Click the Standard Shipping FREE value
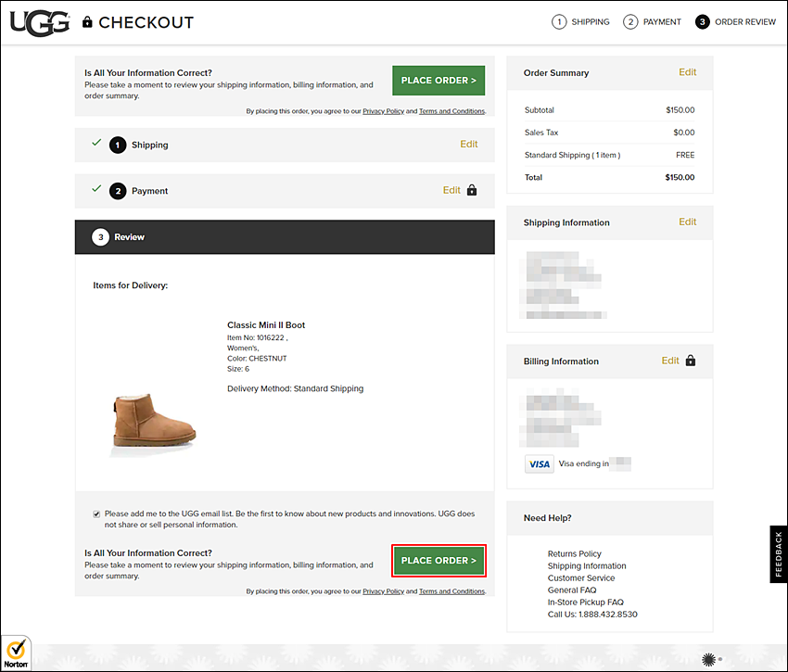Viewport: 788px width, 672px height. point(685,155)
